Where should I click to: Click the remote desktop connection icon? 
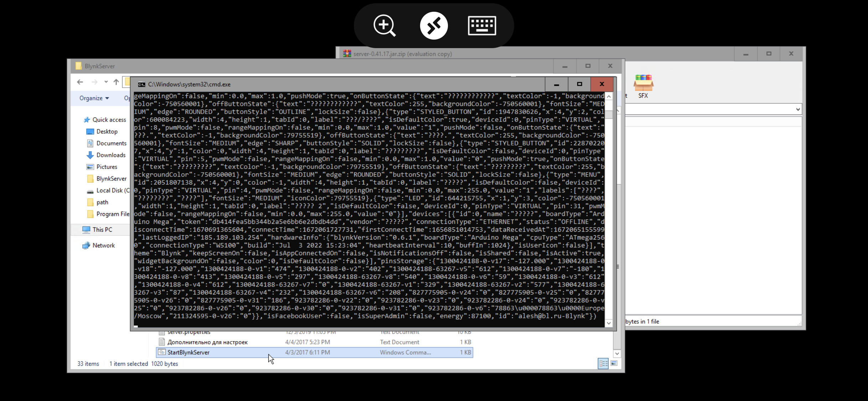pos(434,26)
